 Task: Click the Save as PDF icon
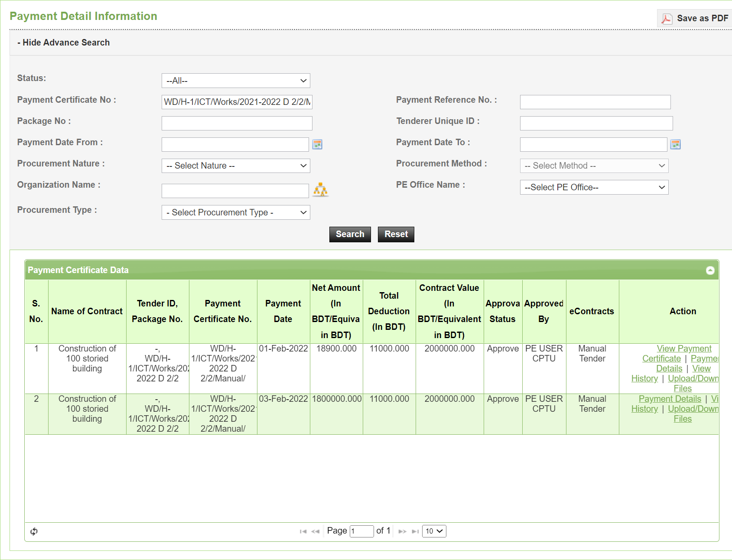pyautogui.click(x=667, y=19)
